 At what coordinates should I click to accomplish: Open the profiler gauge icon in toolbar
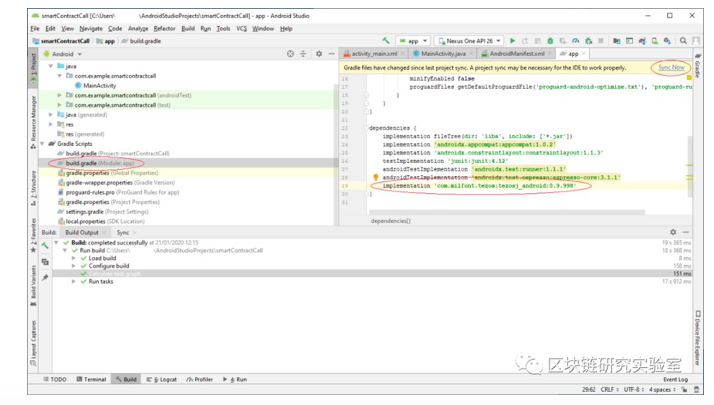coord(576,41)
